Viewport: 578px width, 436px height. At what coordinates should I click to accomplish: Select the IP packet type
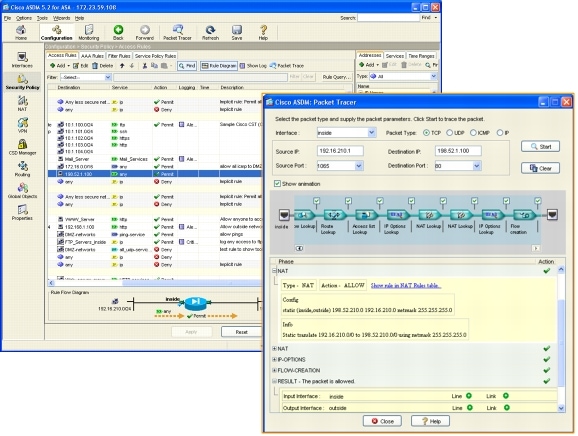coord(500,133)
